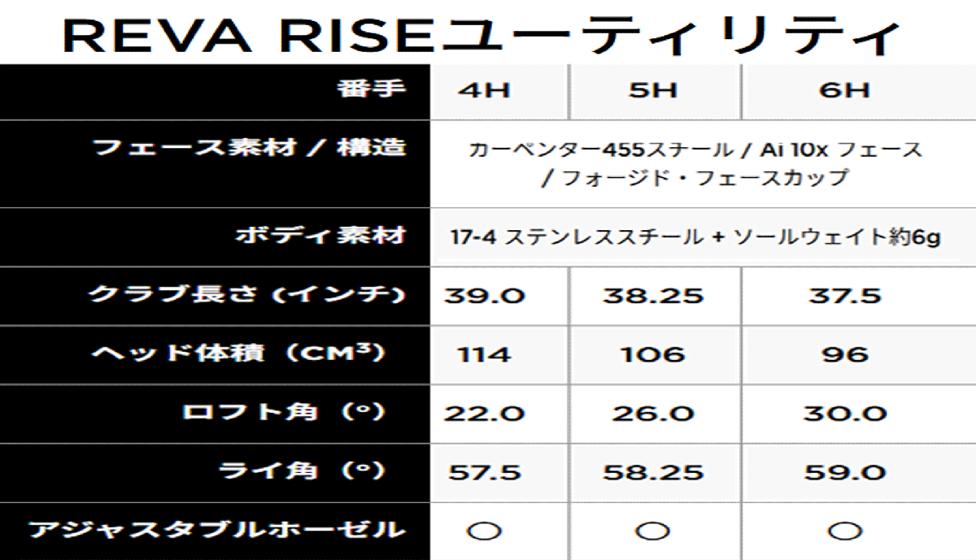Click the circle mark under 6H
This screenshot has width=976, height=560.
coord(845,531)
